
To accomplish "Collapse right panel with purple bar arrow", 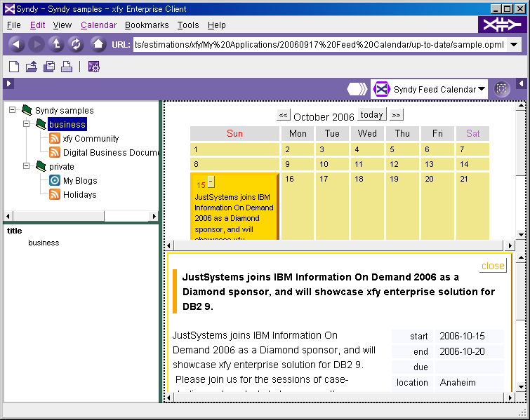I will tap(521, 83).
